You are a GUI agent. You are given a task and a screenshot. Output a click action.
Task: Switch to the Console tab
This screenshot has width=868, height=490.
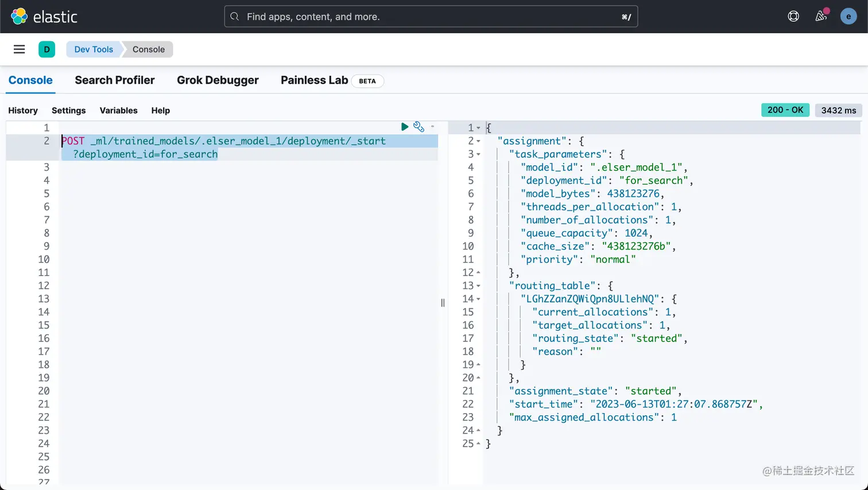30,80
